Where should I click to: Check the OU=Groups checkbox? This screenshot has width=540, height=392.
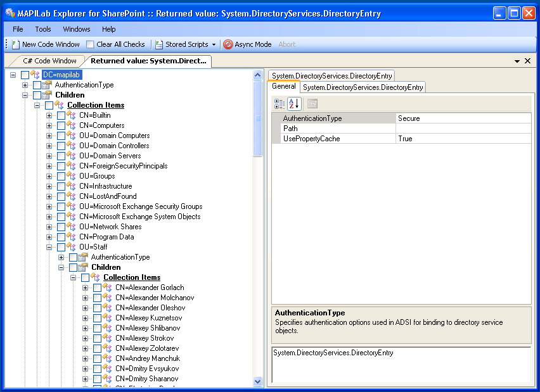[61, 176]
